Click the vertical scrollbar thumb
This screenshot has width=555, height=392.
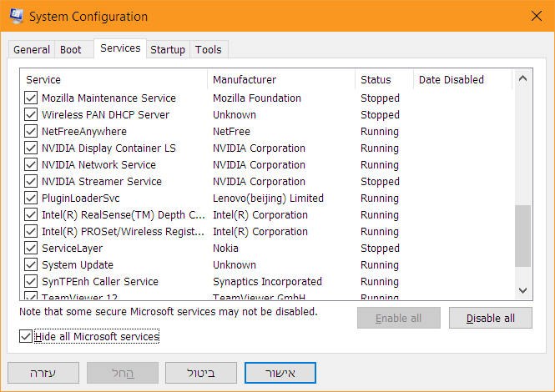(x=522, y=236)
